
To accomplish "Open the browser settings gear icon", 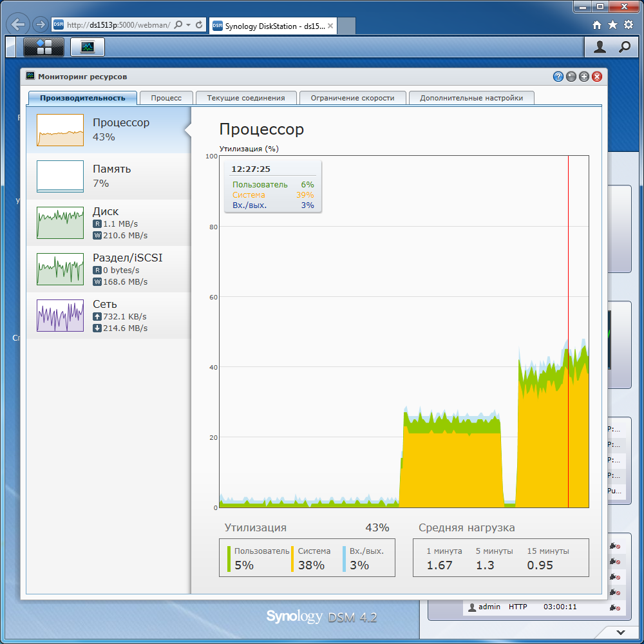I will (629, 25).
